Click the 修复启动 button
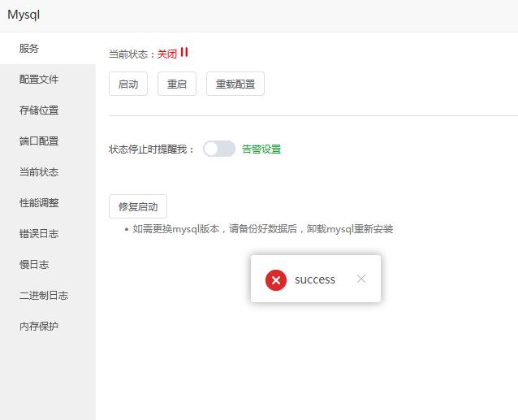The image size is (518, 420). point(138,206)
